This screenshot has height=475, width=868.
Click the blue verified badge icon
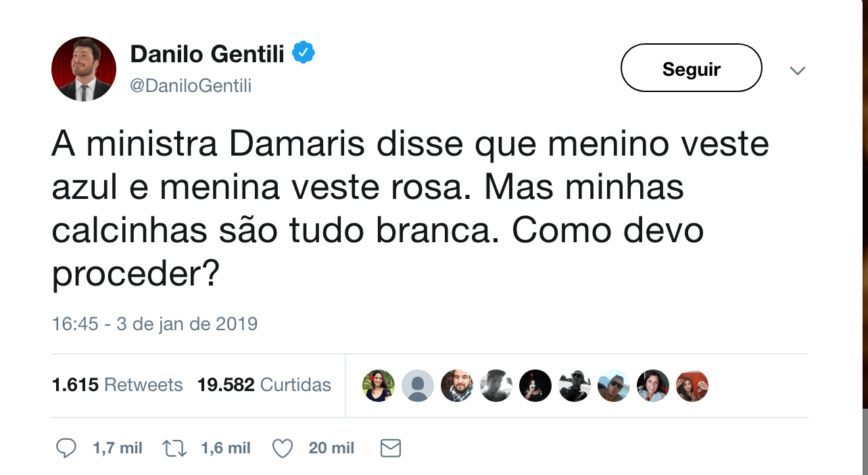[304, 53]
